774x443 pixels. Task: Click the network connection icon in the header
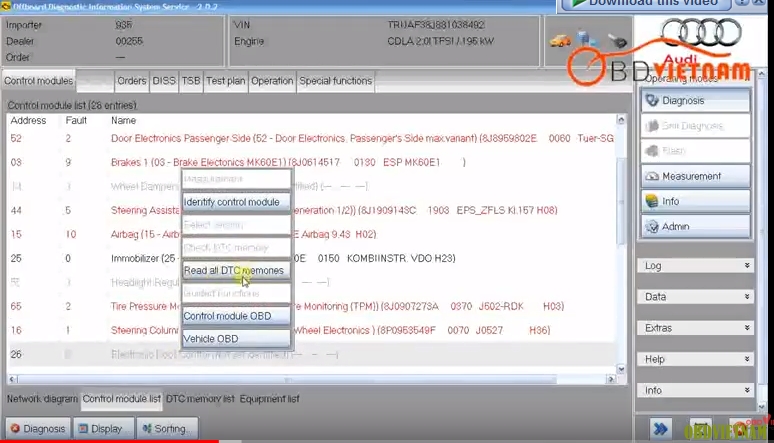(587, 39)
